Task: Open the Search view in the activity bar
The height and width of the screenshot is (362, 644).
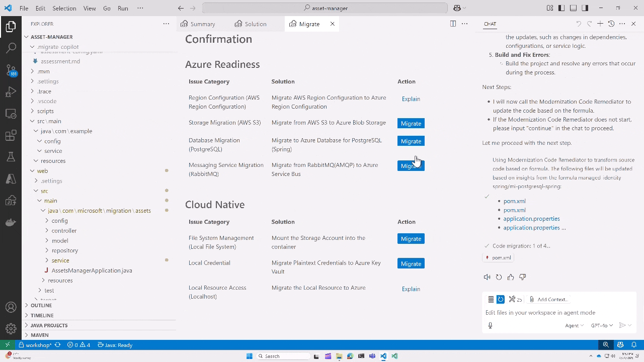Action: click(x=11, y=48)
